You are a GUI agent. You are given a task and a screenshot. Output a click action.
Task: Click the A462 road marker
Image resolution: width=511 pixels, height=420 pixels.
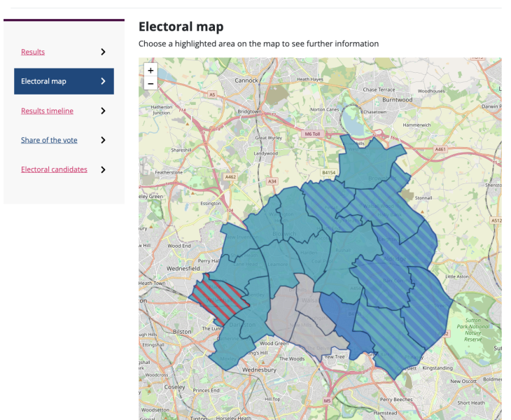pos(230,177)
